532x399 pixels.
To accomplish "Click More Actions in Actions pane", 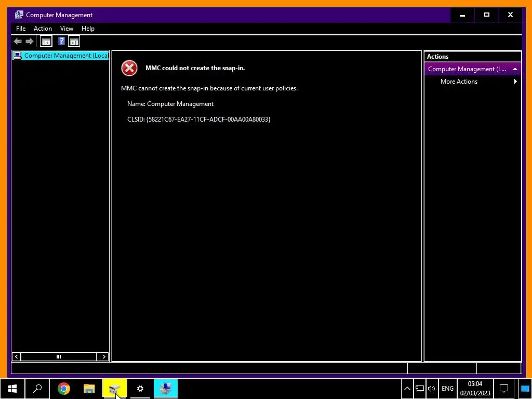I will pyautogui.click(x=459, y=82).
